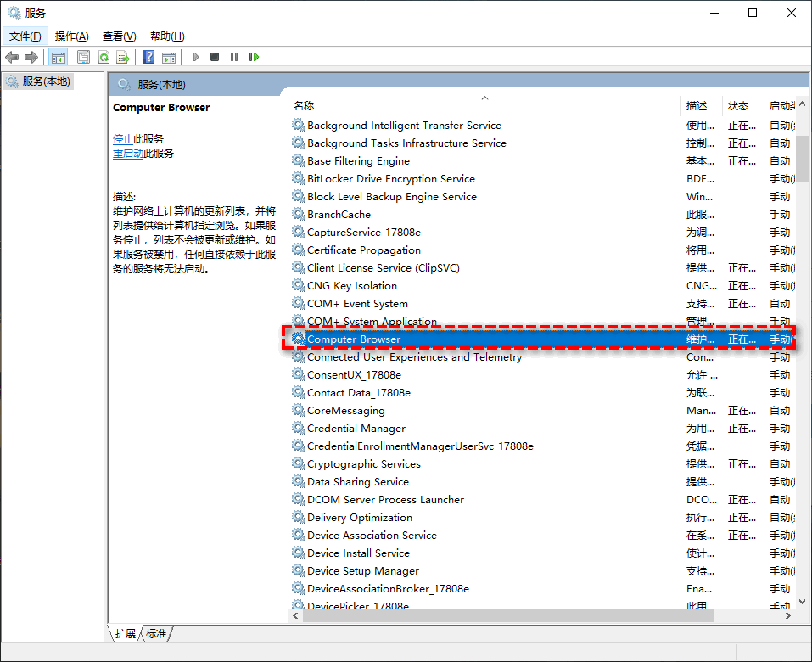Stop the service using the square icon
The width and height of the screenshot is (812, 662).
[216, 57]
